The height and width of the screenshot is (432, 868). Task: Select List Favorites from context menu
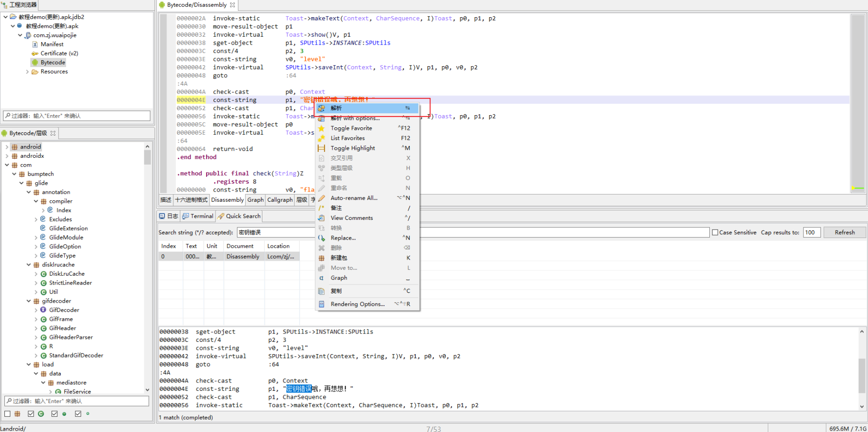tap(348, 138)
